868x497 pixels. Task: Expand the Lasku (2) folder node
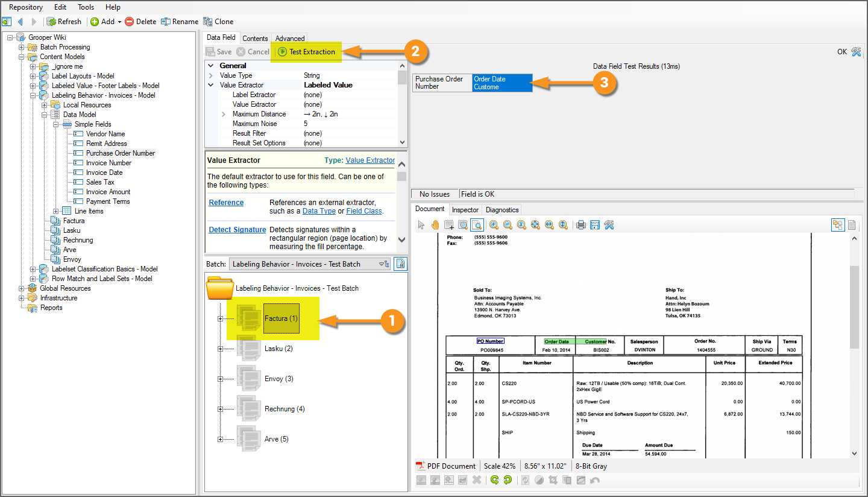(220, 349)
